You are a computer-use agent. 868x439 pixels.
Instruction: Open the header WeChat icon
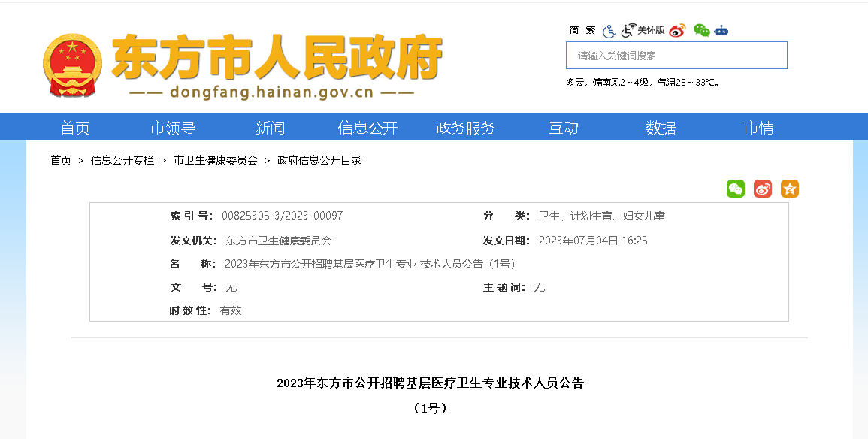pos(701,31)
